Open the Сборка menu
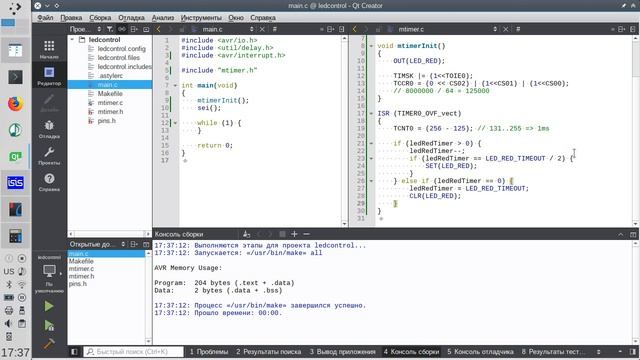640x360 pixels. pos(100,18)
